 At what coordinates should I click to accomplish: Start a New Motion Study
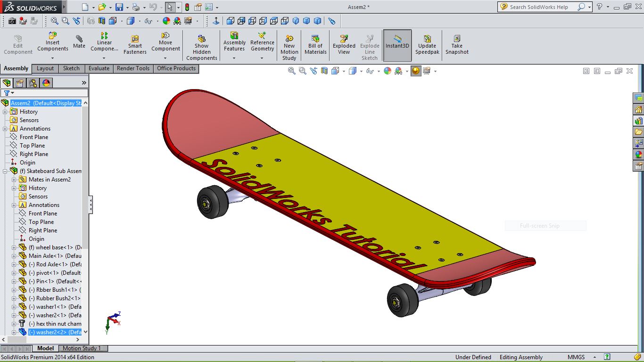click(x=289, y=48)
